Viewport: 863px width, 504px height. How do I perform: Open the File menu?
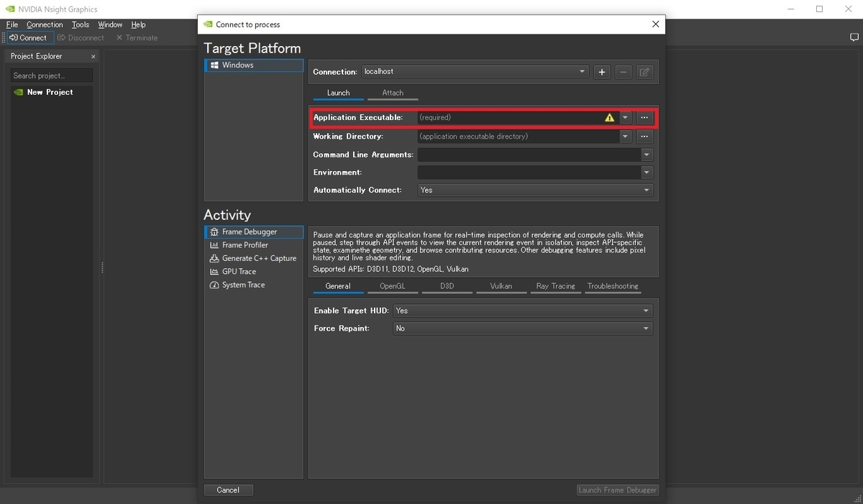tap(12, 24)
